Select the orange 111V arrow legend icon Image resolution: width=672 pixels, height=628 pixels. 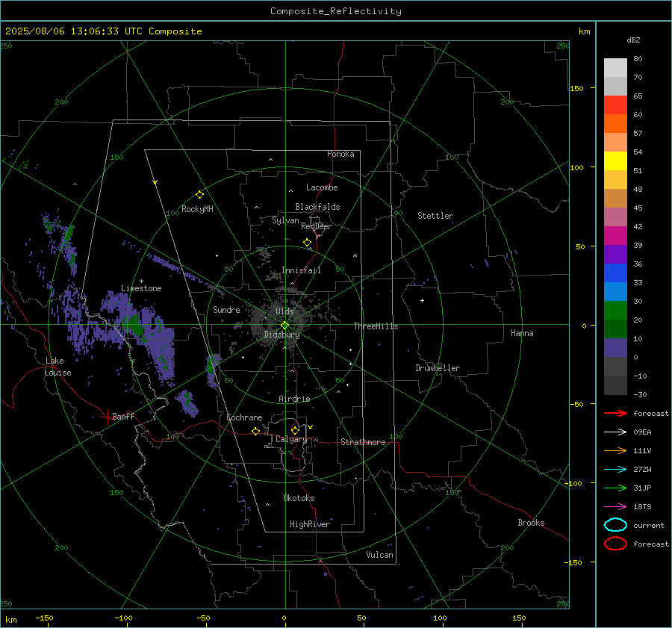click(615, 450)
